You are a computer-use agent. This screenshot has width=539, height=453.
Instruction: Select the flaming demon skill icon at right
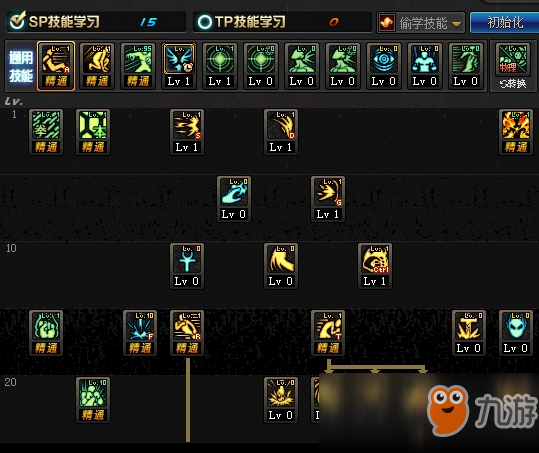(516, 125)
